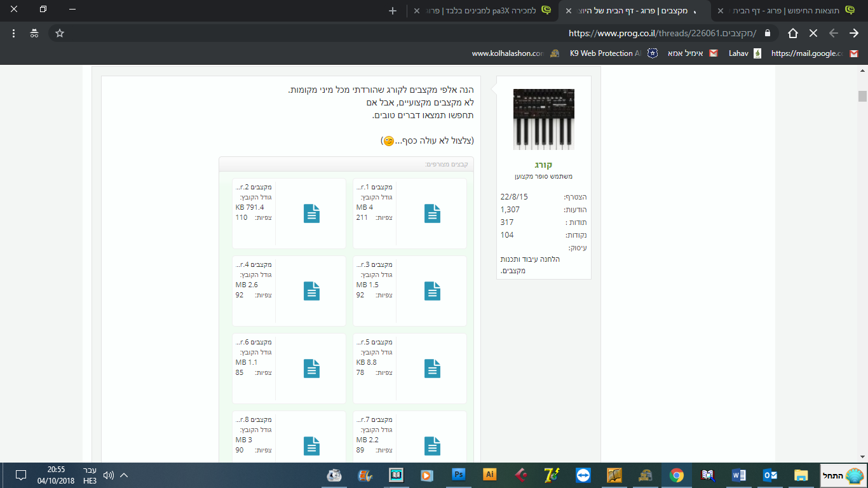Click the winking emoji in the post
868x488 pixels.
(x=389, y=140)
